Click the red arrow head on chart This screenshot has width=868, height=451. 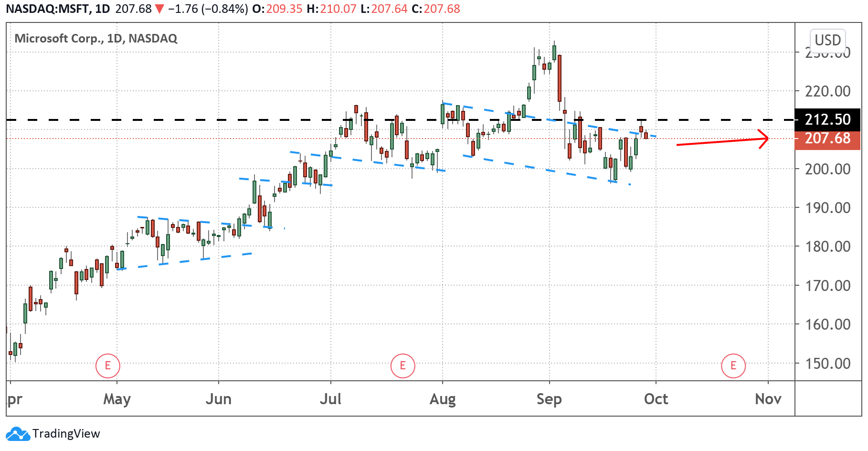pyautogui.click(x=764, y=139)
